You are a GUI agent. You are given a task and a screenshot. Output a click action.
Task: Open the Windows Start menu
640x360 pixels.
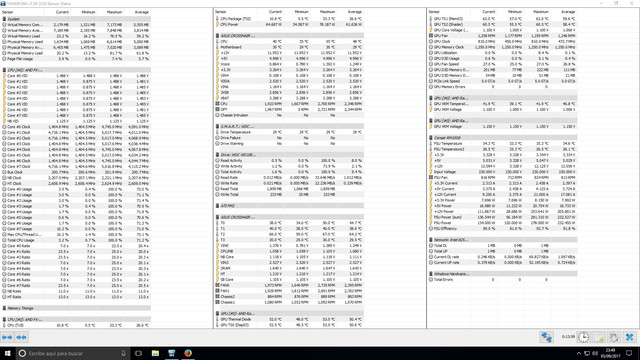tap(7, 353)
